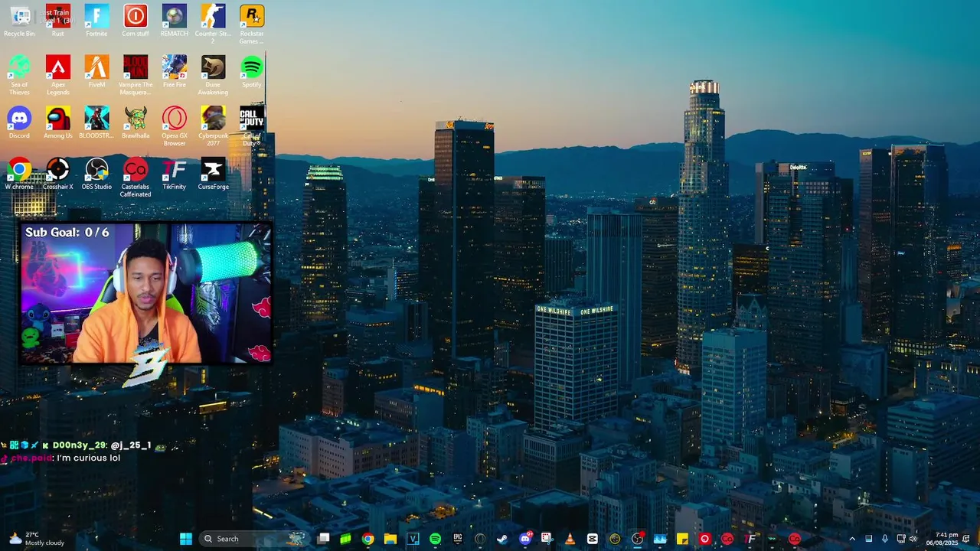The height and width of the screenshot is (551, 980).
Task: Launch the TikFinity desktop shortcut
Action: [x=174, y=174]
